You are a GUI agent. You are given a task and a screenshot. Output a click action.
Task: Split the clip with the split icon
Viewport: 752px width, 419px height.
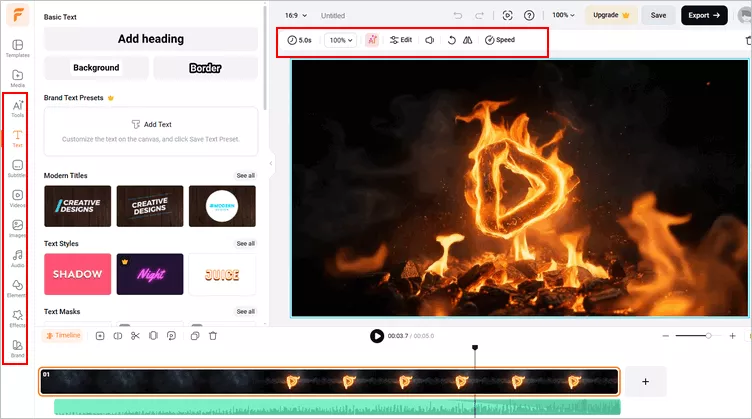[x=118, y=336]
